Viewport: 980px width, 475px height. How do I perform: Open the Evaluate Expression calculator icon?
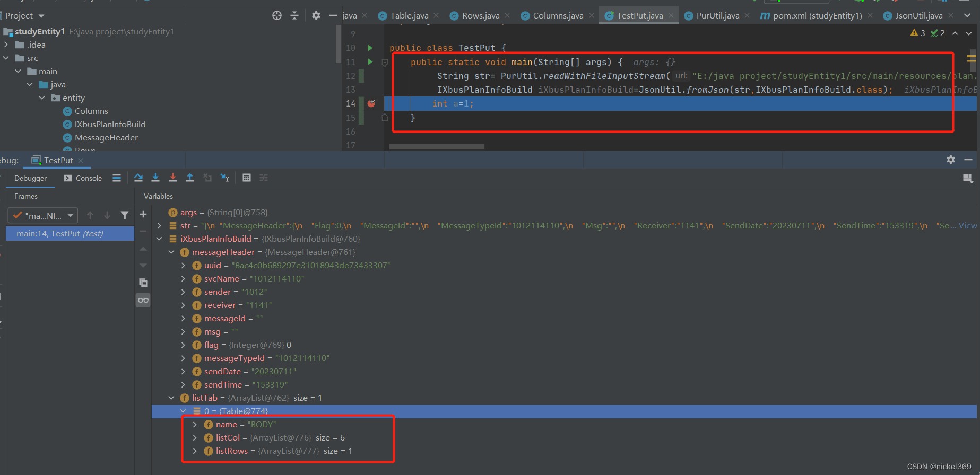point(247,178)
